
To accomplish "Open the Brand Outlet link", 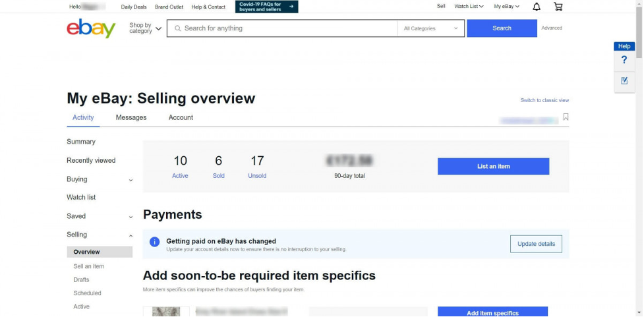I will point(169,7).
